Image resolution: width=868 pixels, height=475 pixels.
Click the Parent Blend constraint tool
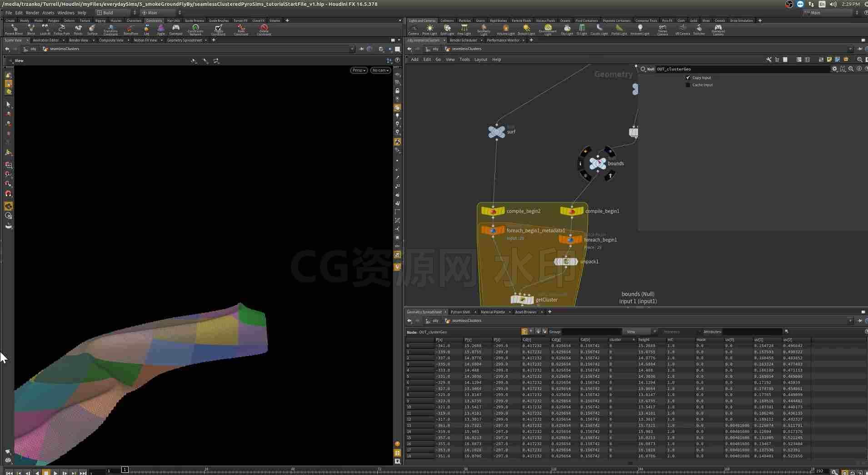pos(14,30)
